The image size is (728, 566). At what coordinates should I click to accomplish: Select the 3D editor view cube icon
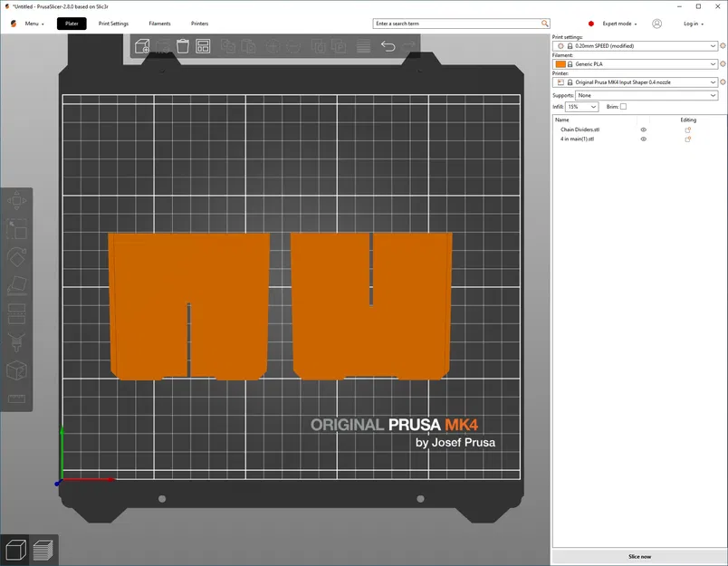click(14, 549)
